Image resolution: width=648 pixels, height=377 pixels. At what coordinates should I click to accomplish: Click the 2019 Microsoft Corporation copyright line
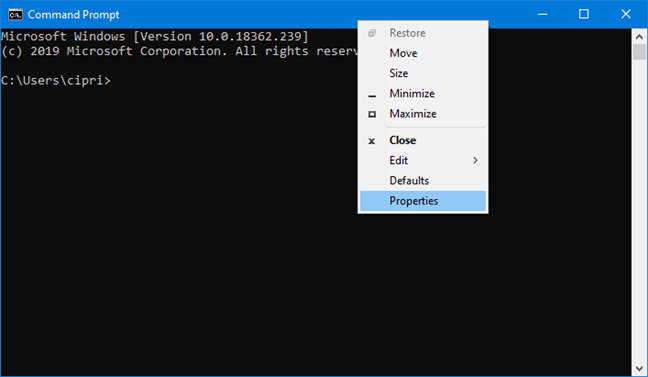tap(179, 51)
